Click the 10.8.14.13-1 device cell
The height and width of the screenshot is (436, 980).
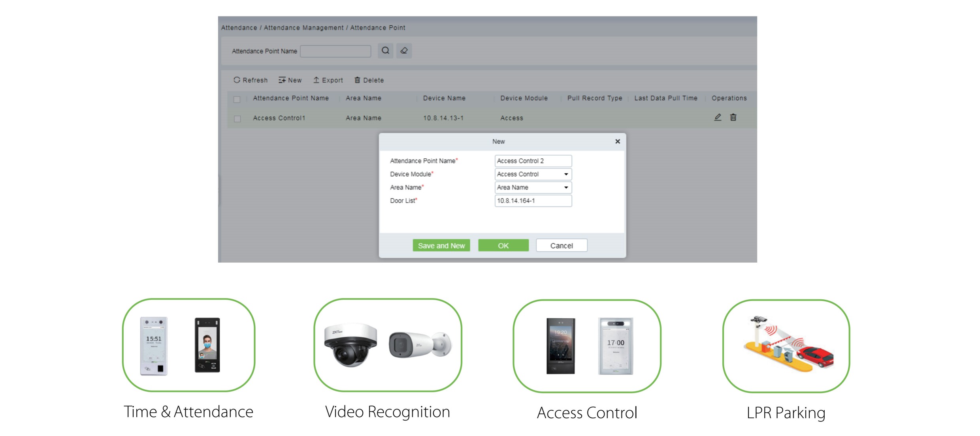(x=443, y=118)
